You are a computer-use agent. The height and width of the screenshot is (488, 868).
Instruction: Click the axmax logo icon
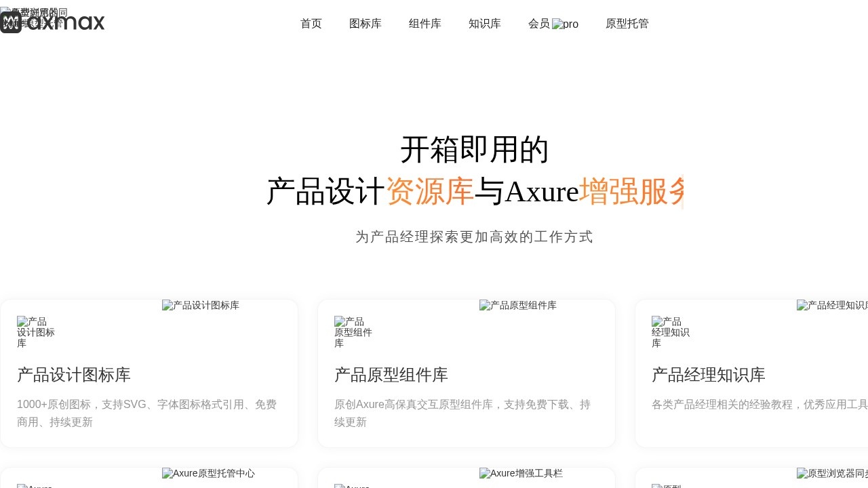pyautogui.click(x=11, y=23)
